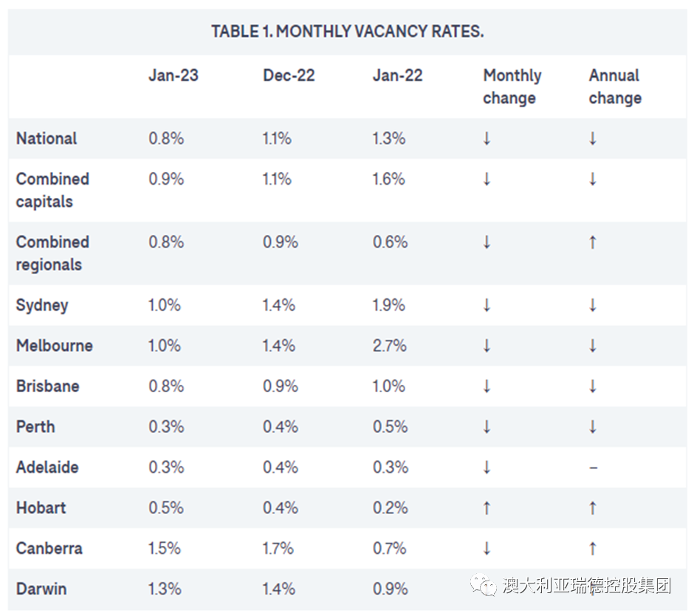
Task: Click the Annual change column header
Action: [x=615, y=86]
